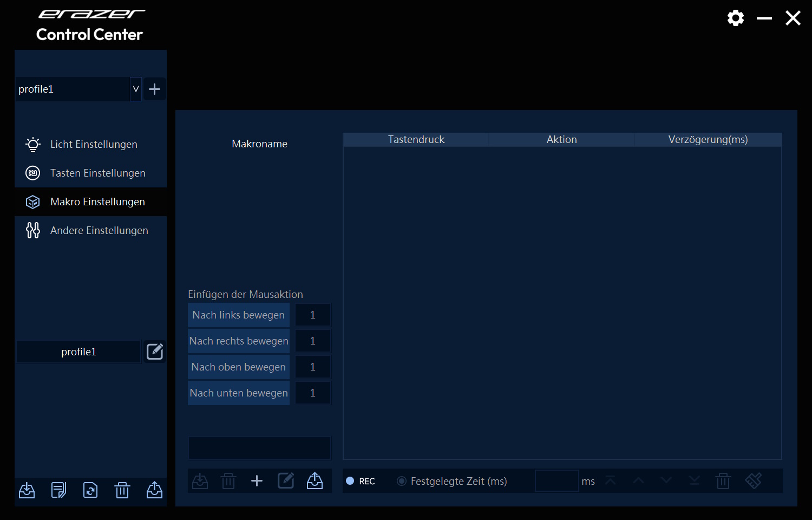The width and height of the screenshot is (812, 520).
Task: Add a new macro with the plus icon
Action: click(x=257, y=480)
